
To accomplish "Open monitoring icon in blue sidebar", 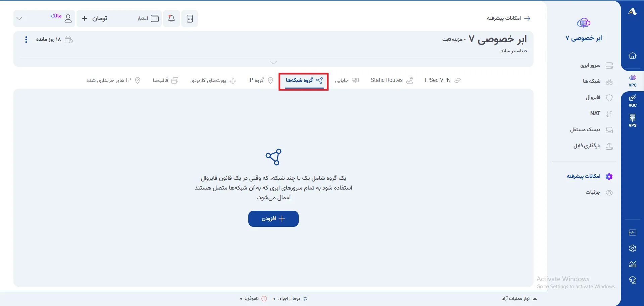I will pos(633,233).
